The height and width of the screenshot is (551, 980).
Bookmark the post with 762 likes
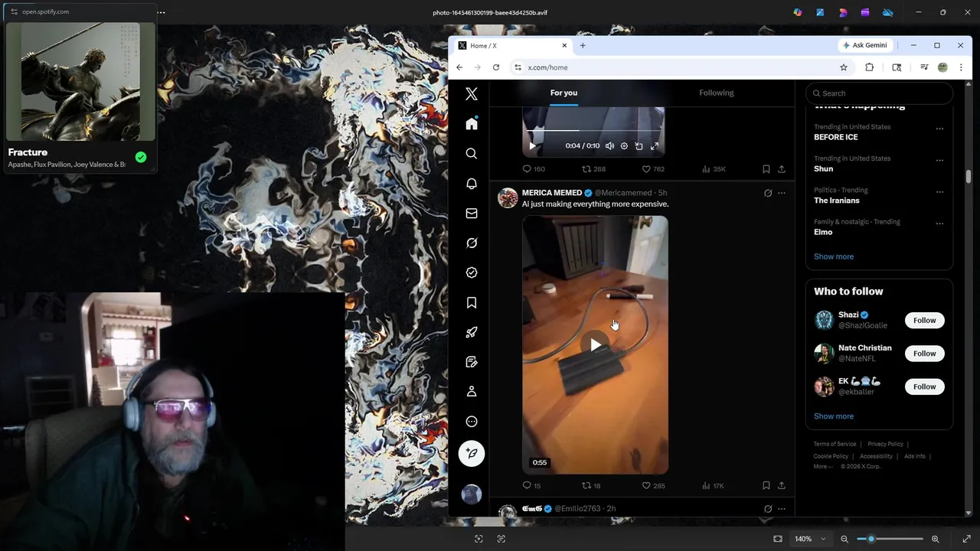(x=766, y=169)
